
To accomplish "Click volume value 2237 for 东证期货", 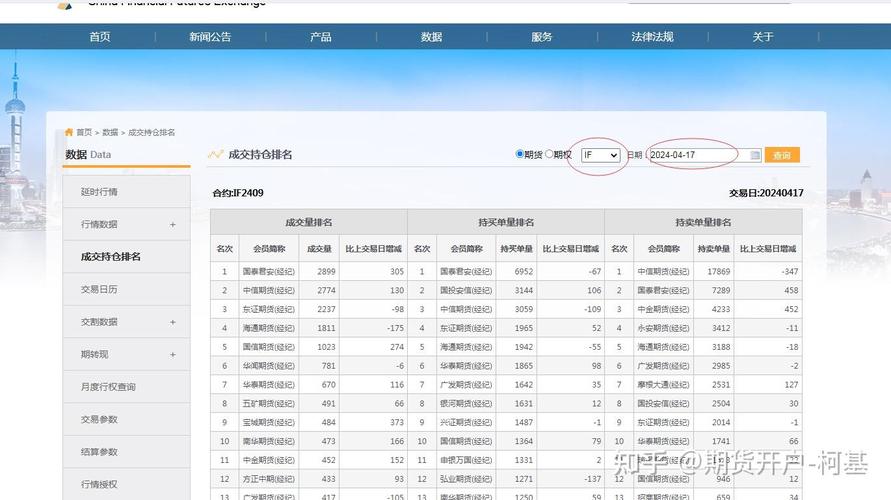I will (326, 309).
